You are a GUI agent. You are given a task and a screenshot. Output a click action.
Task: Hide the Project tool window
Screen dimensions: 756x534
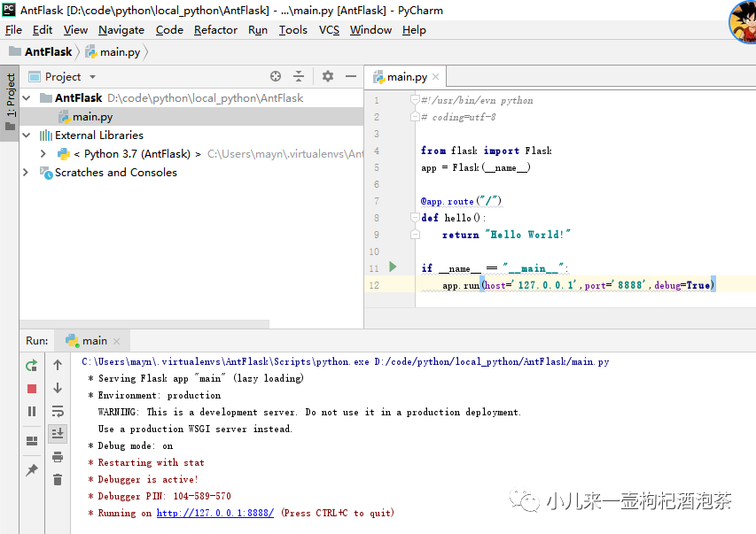click(351, 76)
